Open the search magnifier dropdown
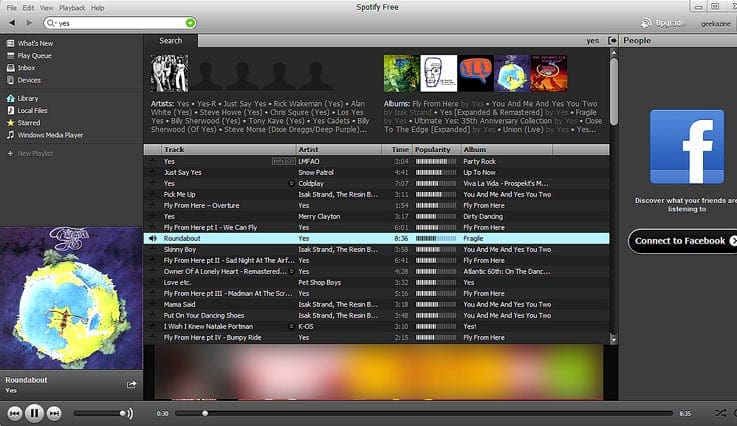The image size is (737, 426). coord(51,22)
